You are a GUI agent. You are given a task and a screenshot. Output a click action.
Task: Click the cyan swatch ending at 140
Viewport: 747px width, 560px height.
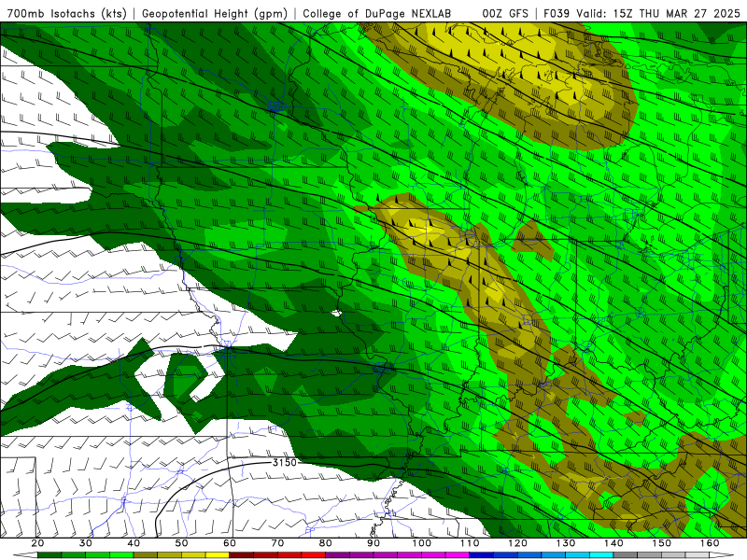click(601, 555)
